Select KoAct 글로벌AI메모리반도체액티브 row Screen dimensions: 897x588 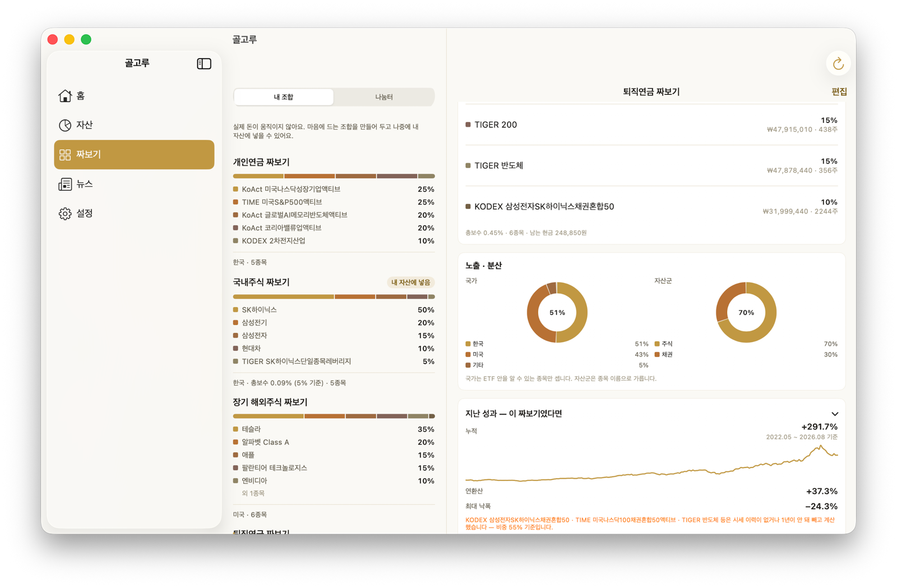(x=334, y=215)
